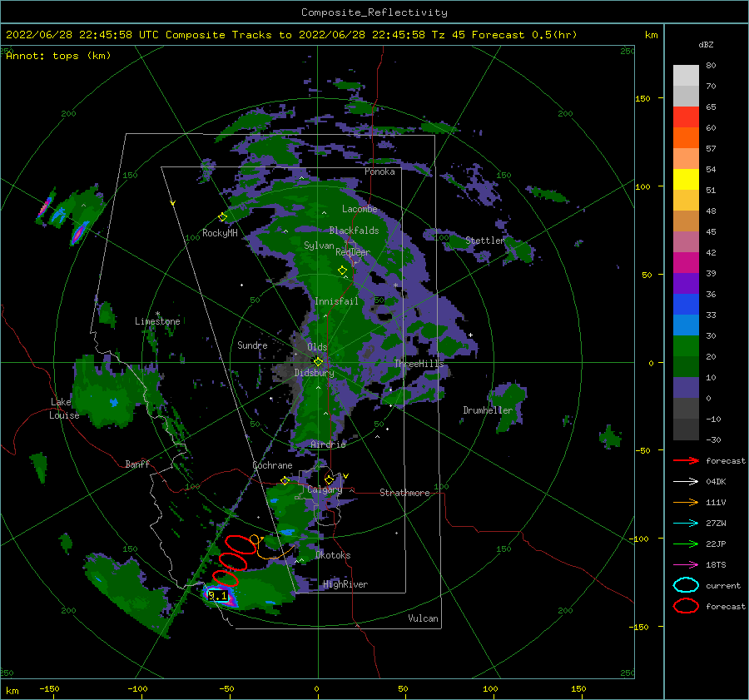Image resolution: width=749 pixels, height=700 pixels.
Task: Click the Innisfail town label
Action: (x=336, y=301)
